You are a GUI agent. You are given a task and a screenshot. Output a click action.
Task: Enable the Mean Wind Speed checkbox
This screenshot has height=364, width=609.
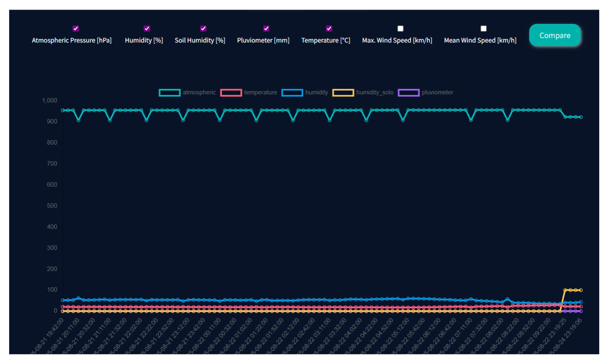[x=483, y=28]
